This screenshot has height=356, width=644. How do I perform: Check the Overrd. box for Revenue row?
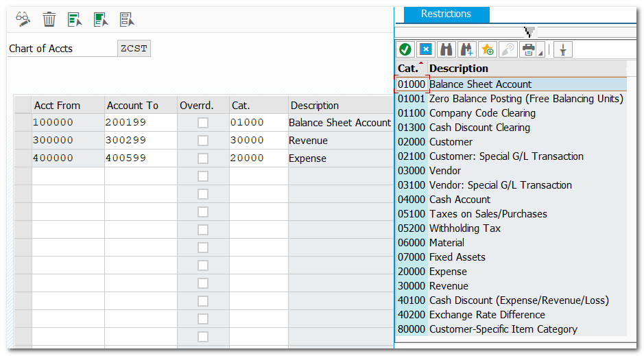(202, 141)
